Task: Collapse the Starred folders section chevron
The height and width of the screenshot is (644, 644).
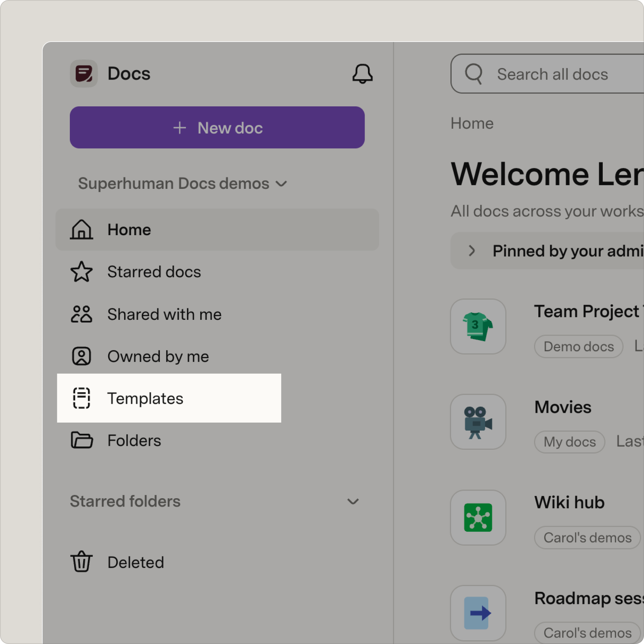Action: click(x=353, y=501)
